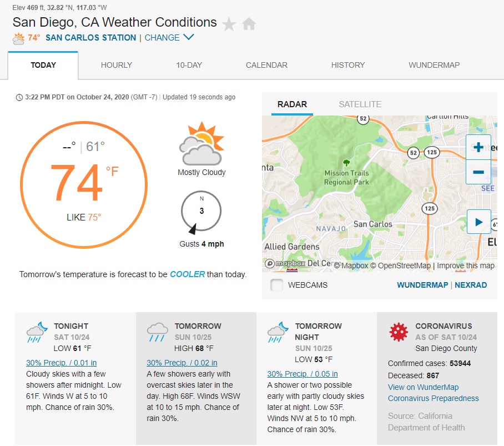Image resolution: width=504 pixels, height=446 pixels.
Task: Open the 10-Day forecast tab
Action: tap(189, 65)
